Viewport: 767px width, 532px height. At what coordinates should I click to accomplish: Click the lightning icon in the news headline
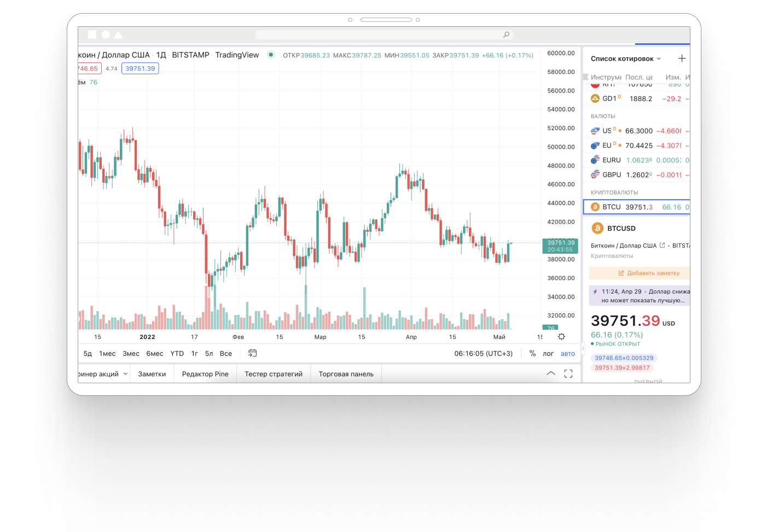(x=595, y=292)
